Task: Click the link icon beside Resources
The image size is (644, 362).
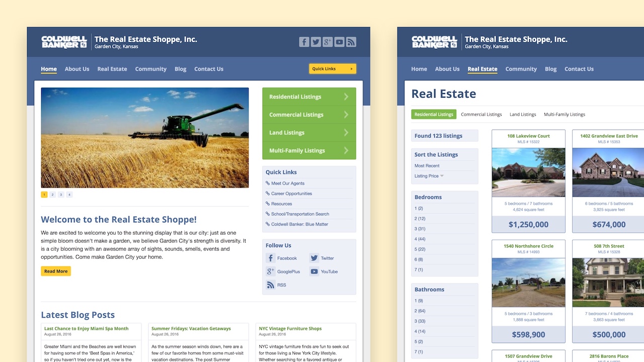Action: [268, 204]
